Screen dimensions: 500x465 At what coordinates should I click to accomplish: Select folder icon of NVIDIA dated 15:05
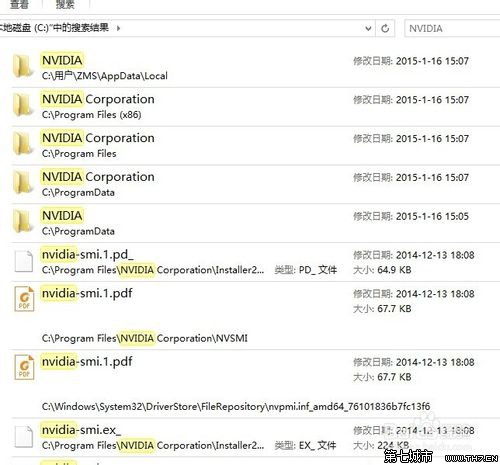coord(23,221)
